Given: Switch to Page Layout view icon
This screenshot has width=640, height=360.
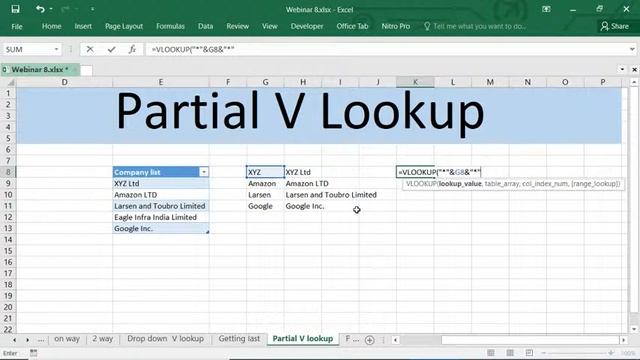Looking at the screenshot, I should [510, 353].
